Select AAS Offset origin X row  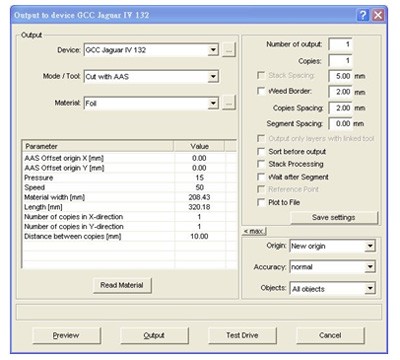pyautogui.click(x=130, y=158)
